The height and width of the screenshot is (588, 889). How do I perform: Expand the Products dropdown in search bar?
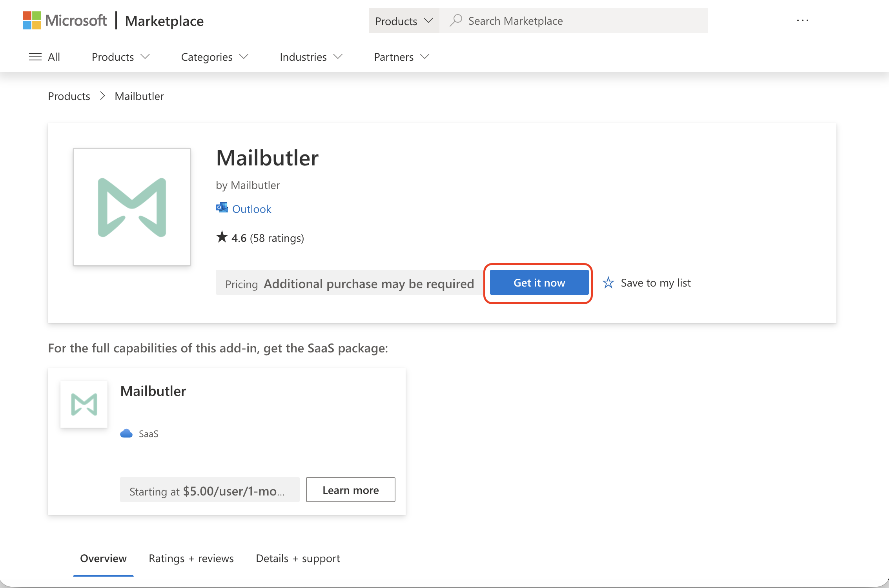pos(404,21)
